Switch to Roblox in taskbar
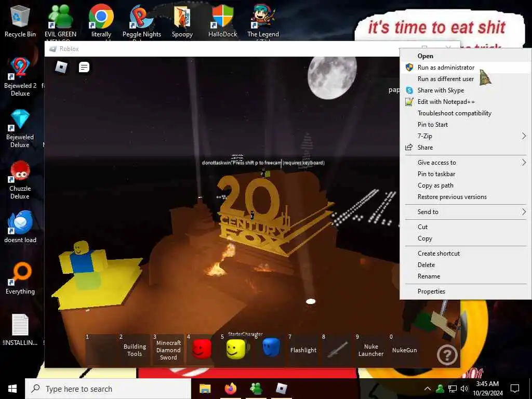This screenshot has height=399, width=532. tap(281, 389)
